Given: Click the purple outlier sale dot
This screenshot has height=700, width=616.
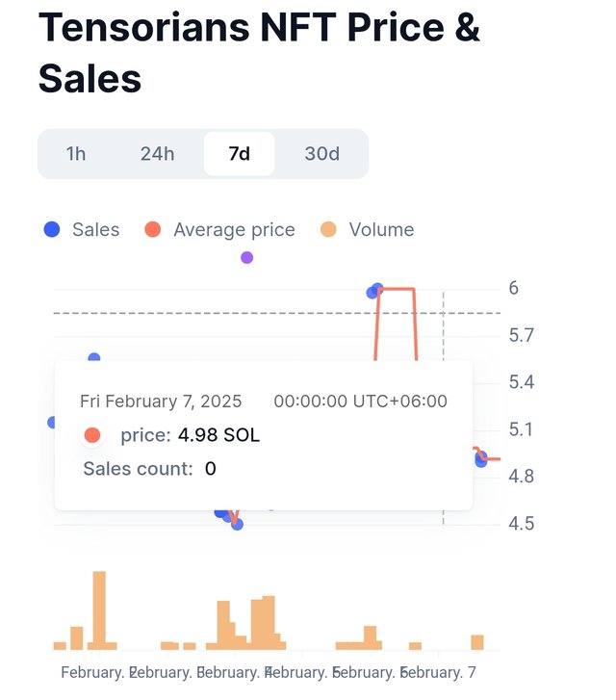Looking at the screenshot, I should 246,258.
